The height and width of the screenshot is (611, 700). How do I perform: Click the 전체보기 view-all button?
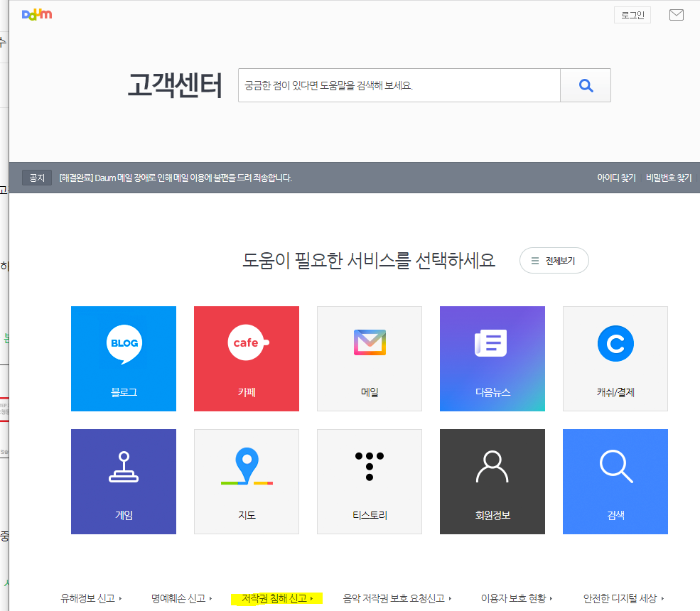click(554, 260)
